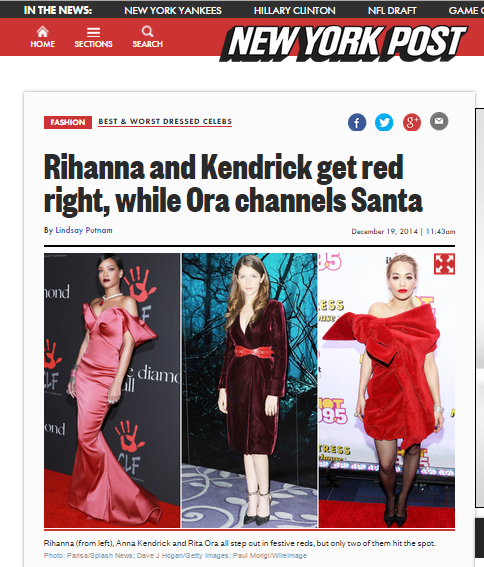484x567 pixels.
Task: Open Best & Worst Dressed Celebs link
Action: pyautogui.click(x=165, y=122)
